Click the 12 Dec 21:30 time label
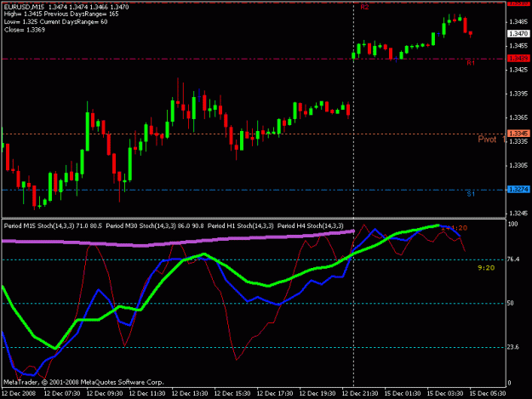The image size is (532, 399). point(360,394)
